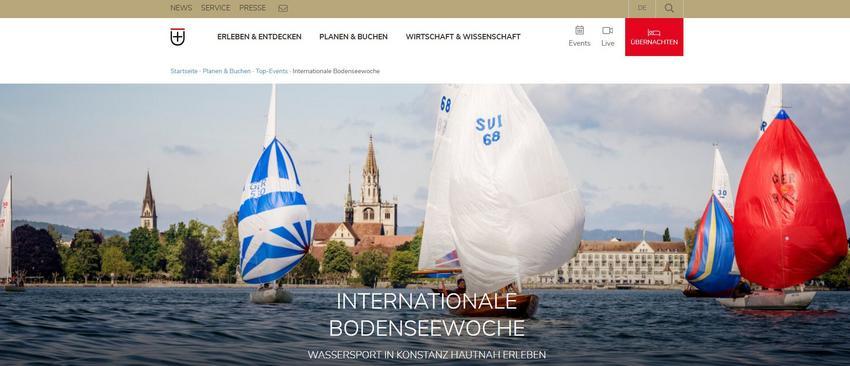The image size is (850, 366).
Task: Open the Wirtschaft & Wissenschaft menu
Action: pos(463,37)
